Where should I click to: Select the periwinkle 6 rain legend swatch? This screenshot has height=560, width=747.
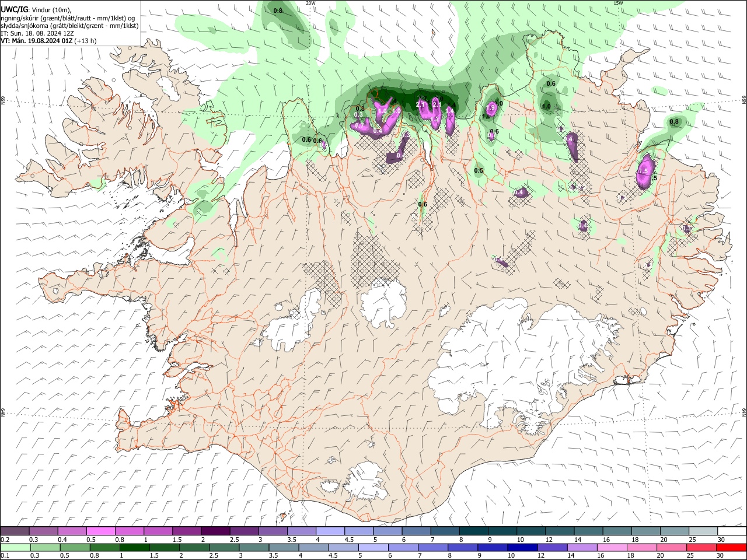(x=403, y=547)
